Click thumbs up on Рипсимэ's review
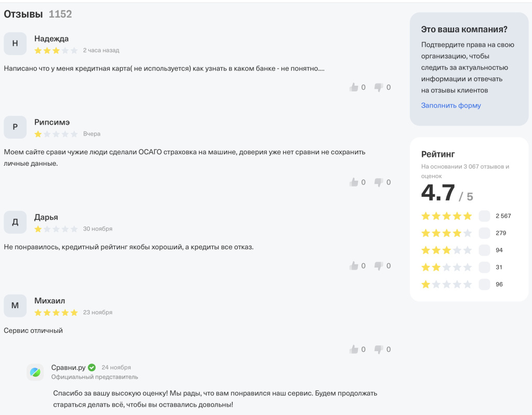Image resolution: width=532 pixels, height=415 pixels. (354, 182)
